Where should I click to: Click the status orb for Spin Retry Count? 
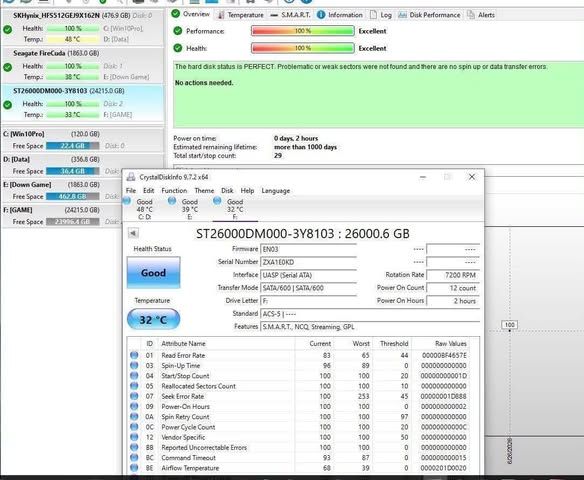pyautogui.click(x=134, y=417)
